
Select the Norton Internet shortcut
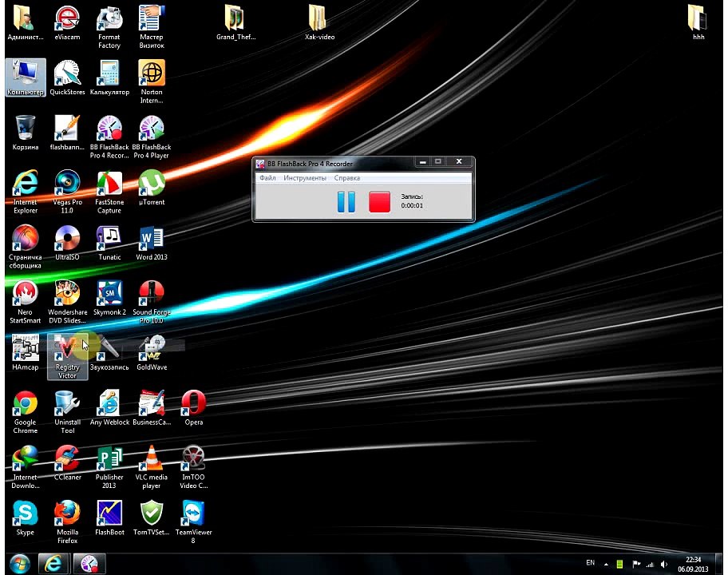click(152, 82)
